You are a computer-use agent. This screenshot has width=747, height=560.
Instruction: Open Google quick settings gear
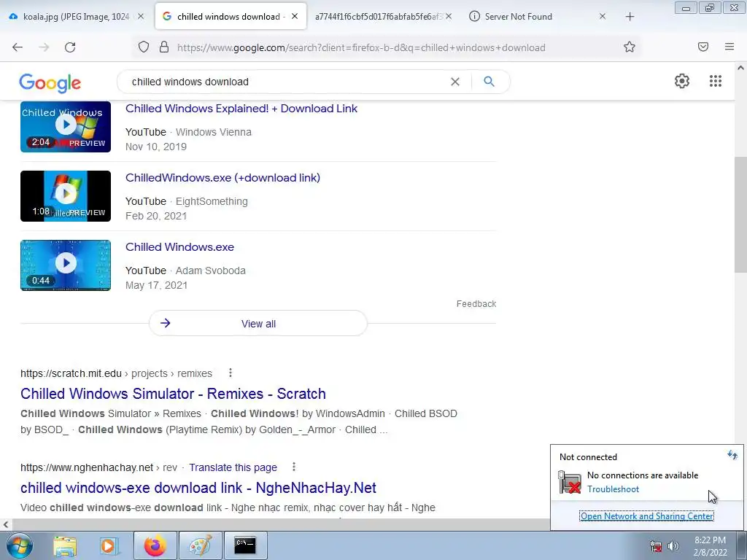click(682, 81)
